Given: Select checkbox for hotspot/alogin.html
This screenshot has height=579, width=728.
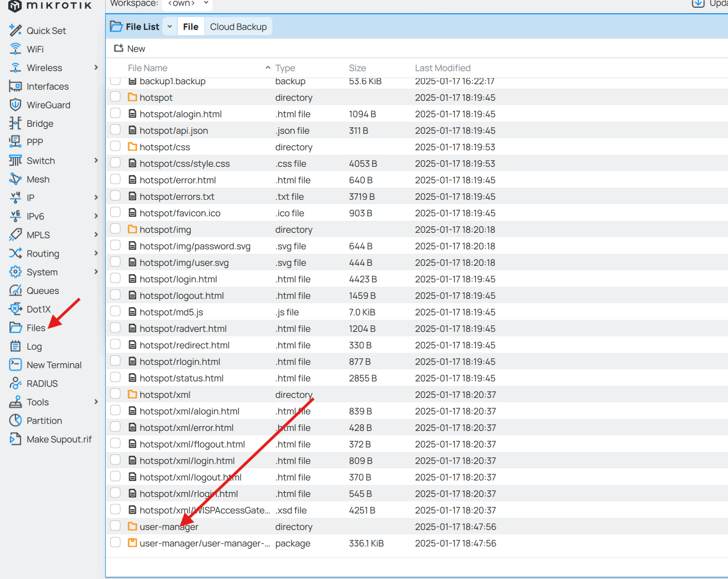Looking at the screenshot, I should coord(115,113).
